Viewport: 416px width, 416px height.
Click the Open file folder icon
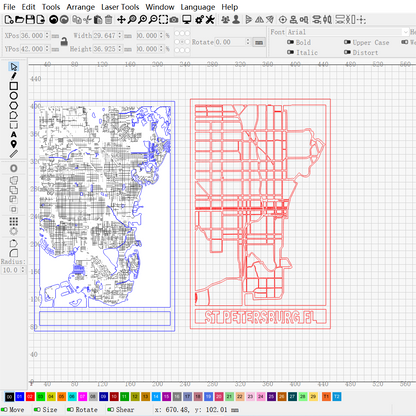[x=20, y=20]
